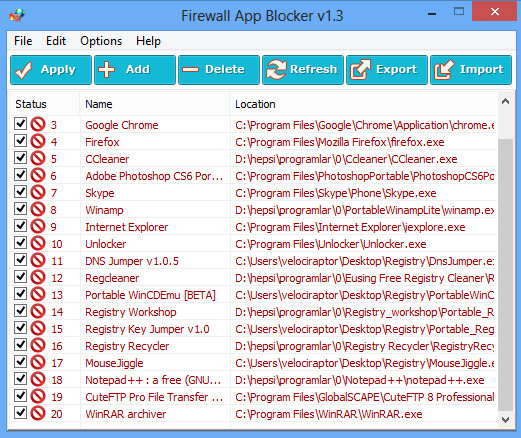The image size is (521, 438).
Task: Click the vertical scrollbar thumb
Action: [505, 275]
